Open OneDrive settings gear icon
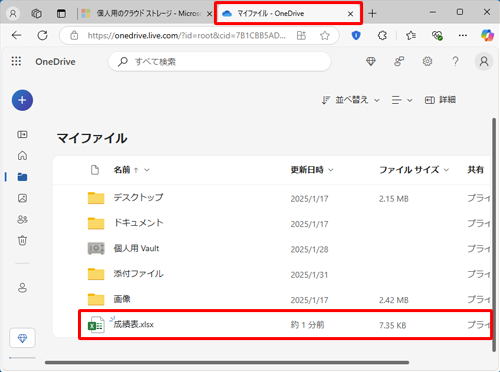Screen dimensions: 500x372 tap(427, 61)
